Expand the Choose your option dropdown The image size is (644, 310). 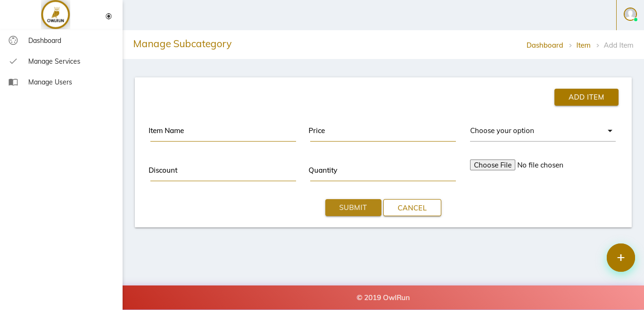pos(537,131)
